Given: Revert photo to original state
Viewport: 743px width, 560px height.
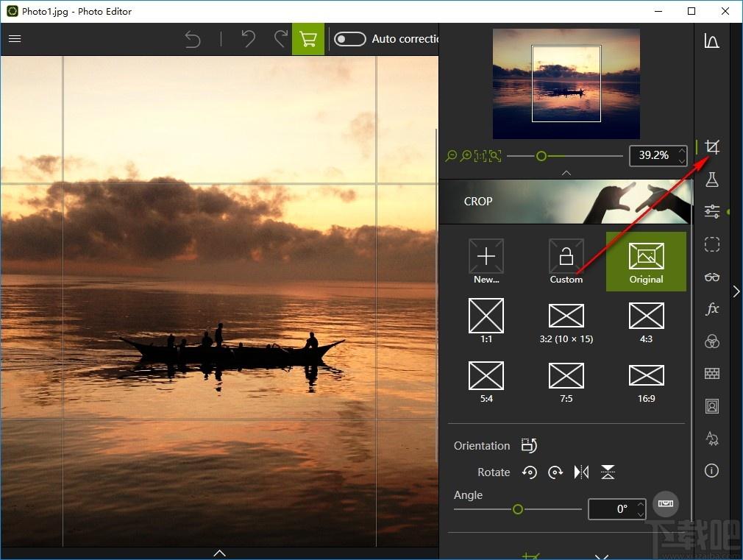Looking at the screenshot, I should click(193, 39).
